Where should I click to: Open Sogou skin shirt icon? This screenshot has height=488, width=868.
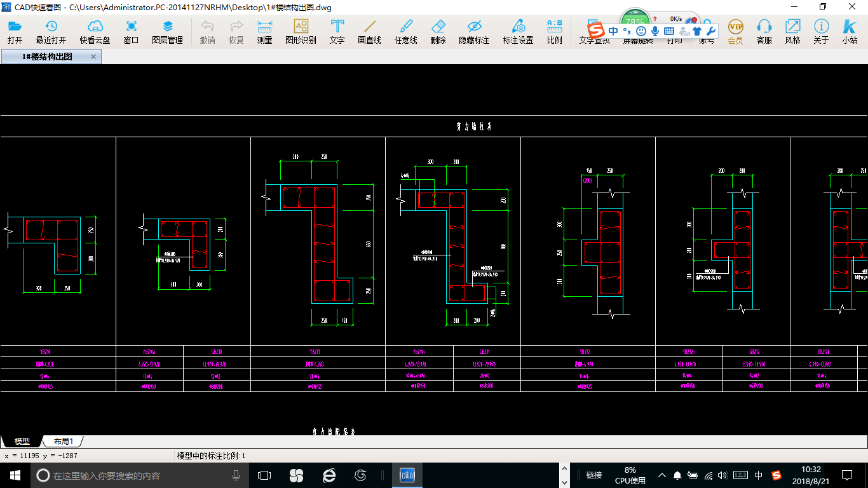(x=697, y=30)
